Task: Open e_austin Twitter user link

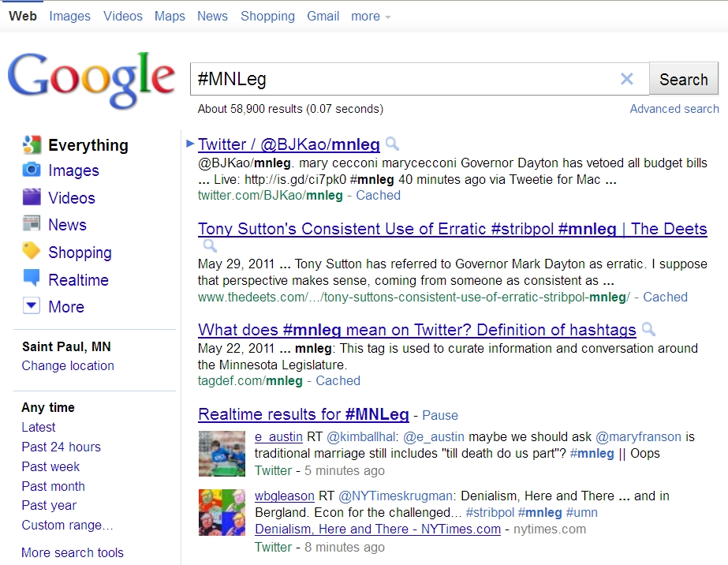Action: (278, 436)
